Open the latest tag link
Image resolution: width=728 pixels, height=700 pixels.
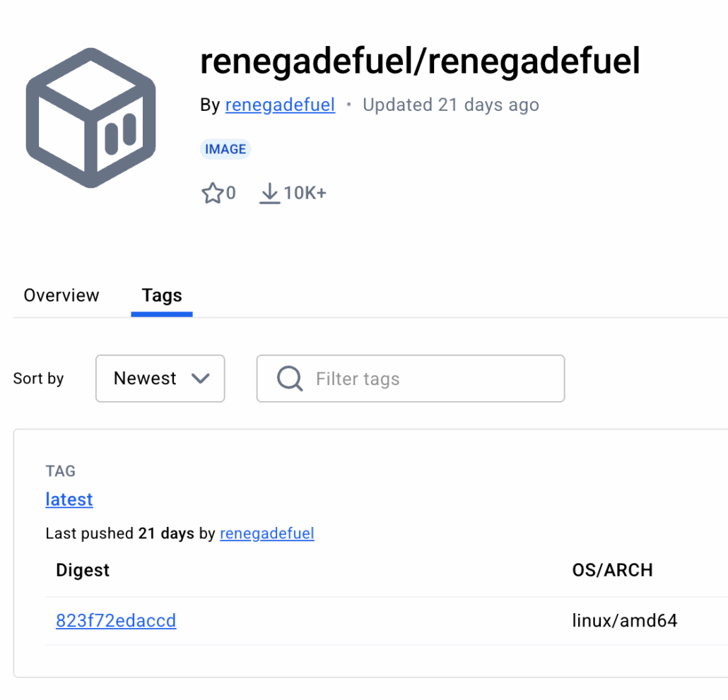[69, 499]
